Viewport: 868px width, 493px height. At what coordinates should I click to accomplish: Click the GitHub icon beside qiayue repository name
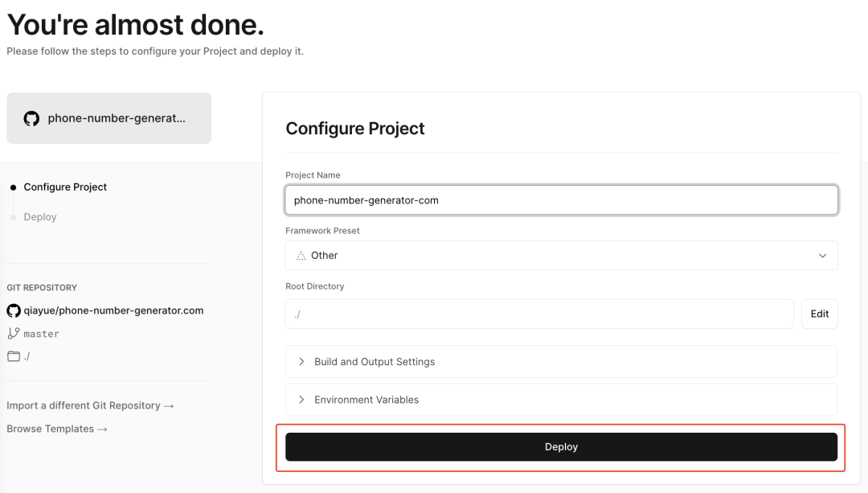[x=14, y=310]
